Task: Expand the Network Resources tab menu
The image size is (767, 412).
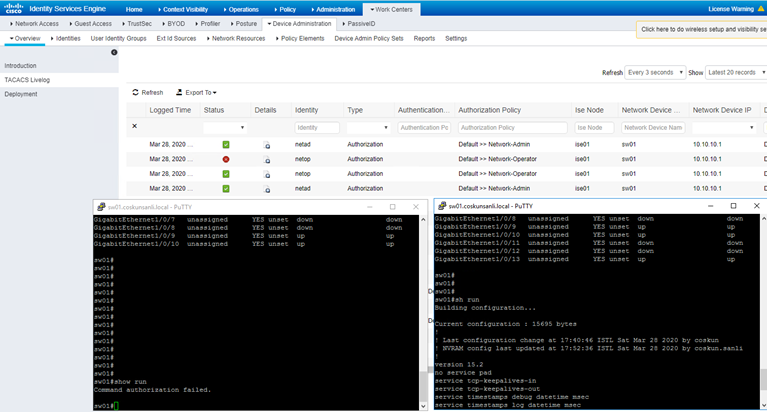Action: click(x=236, y=38)
